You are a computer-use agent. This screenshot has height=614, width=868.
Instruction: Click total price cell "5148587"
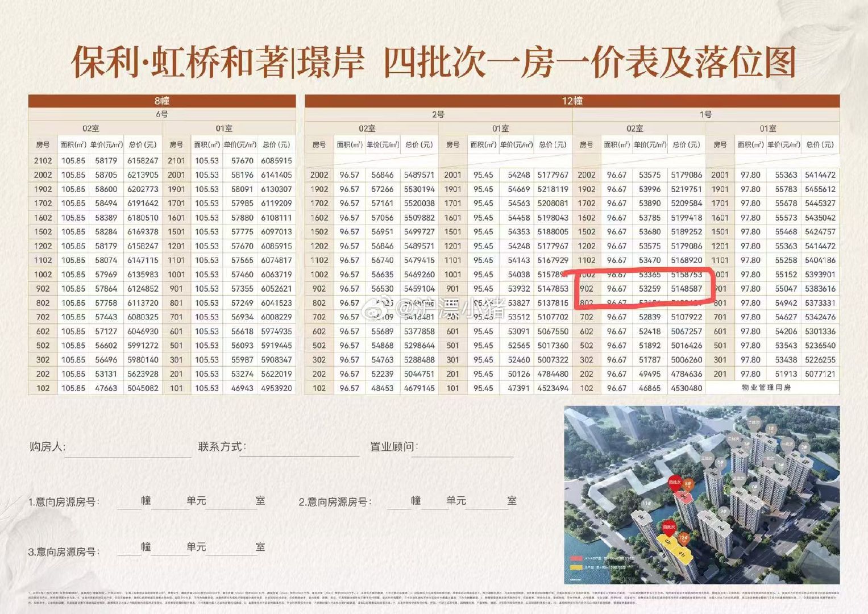point(687,289)
